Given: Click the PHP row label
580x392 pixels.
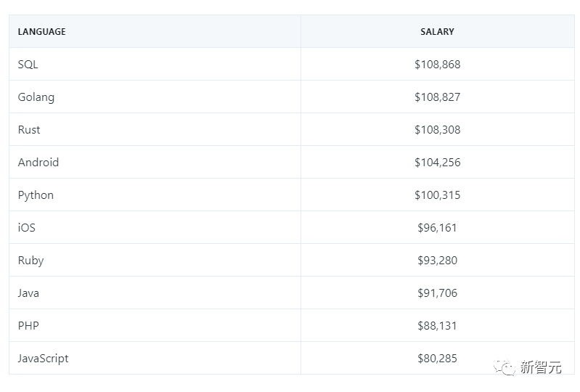Looking at the screenshot, I should pyautogui.click(x=28, y=326).
